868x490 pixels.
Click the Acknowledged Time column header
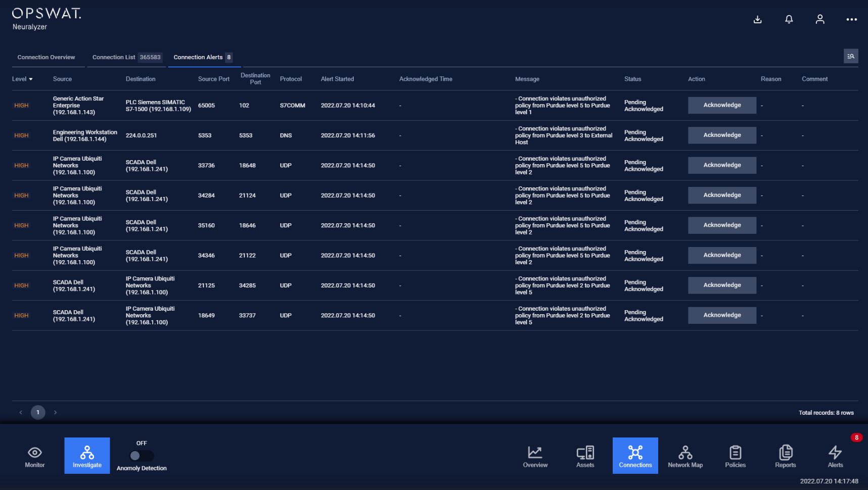point(426,79)
